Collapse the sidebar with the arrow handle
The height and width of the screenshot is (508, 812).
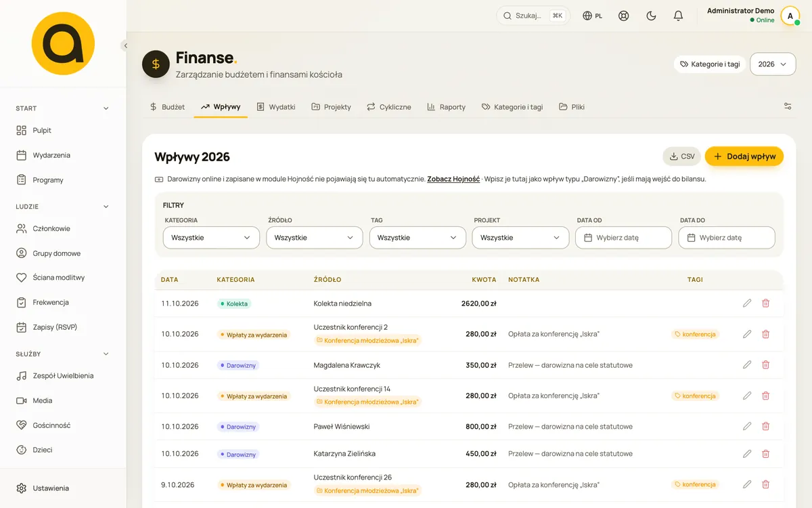(125, 45)
